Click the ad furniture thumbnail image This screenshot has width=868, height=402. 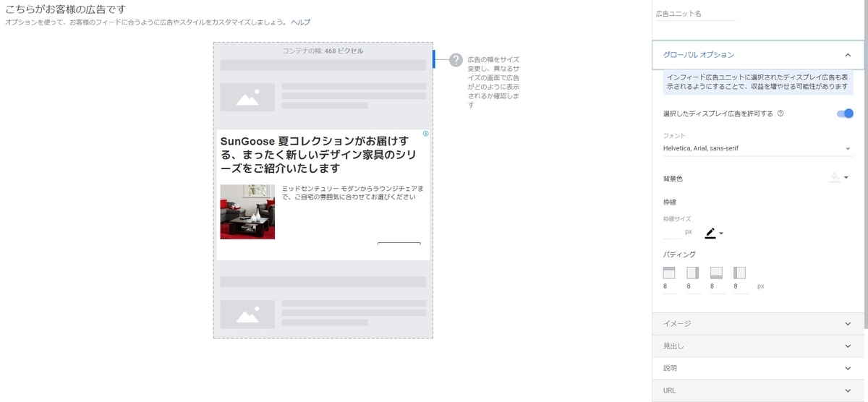coord(247,212)
